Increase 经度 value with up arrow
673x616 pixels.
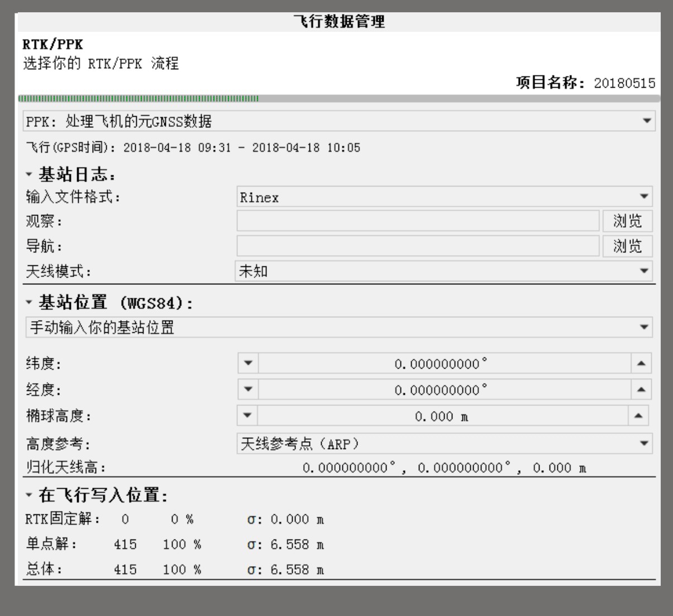641,390
